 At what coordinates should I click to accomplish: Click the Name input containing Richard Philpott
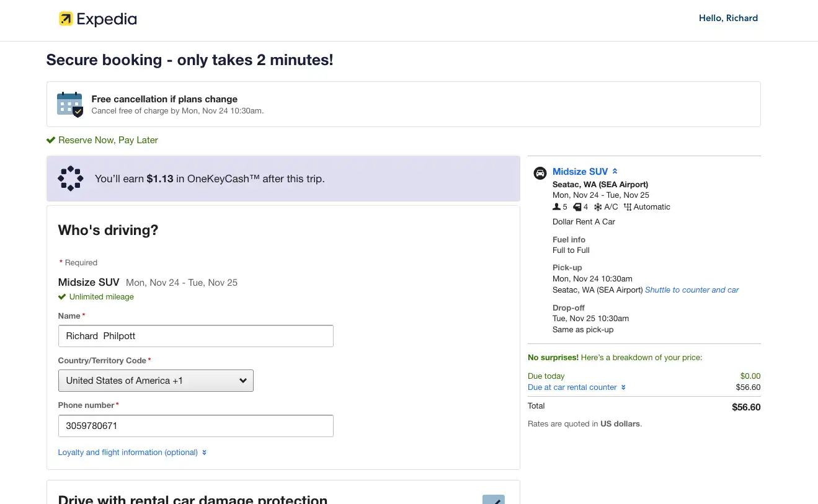(195, 335)
